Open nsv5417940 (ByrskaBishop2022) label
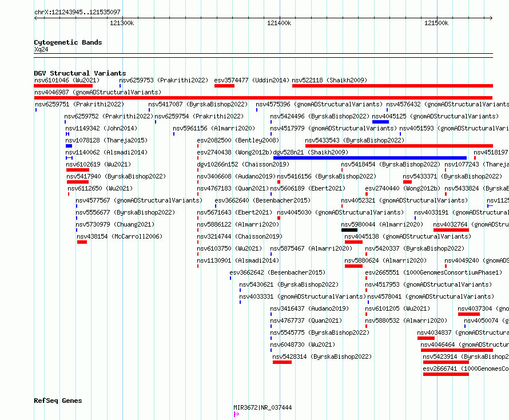 click(x=116, y=176)
